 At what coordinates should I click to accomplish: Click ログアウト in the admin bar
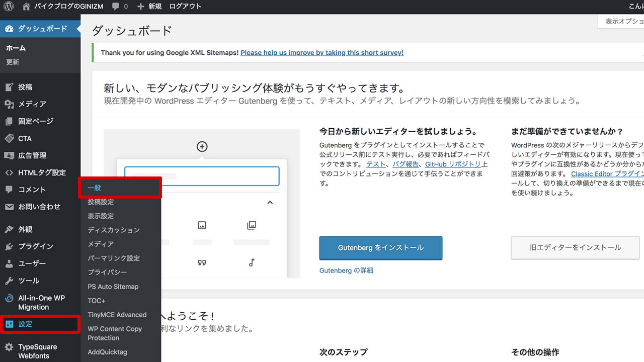185,7
